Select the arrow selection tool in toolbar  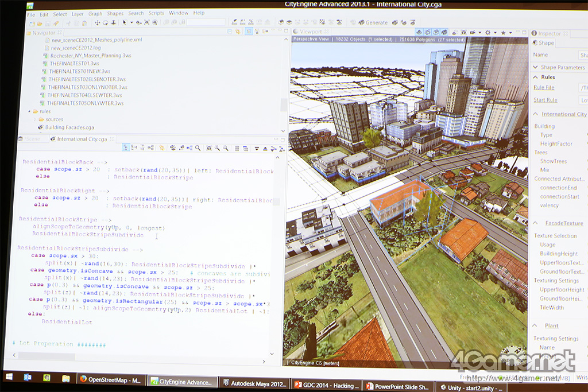[x=123, y=22]
